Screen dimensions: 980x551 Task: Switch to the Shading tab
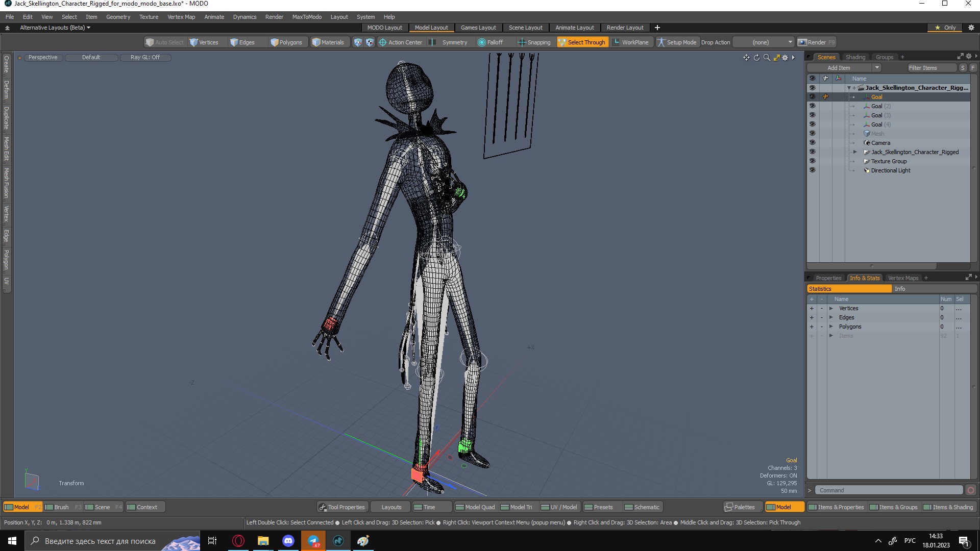(x=855, y=57)
